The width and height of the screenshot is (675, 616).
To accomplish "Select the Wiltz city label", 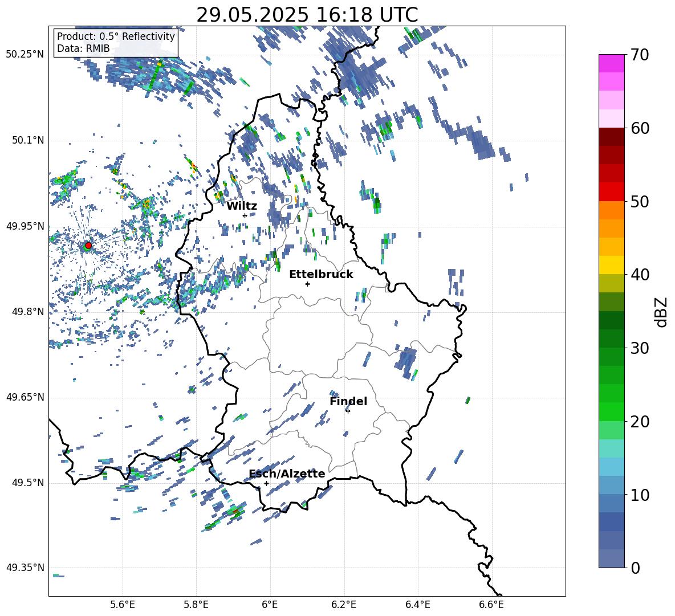I will [242, 206].
